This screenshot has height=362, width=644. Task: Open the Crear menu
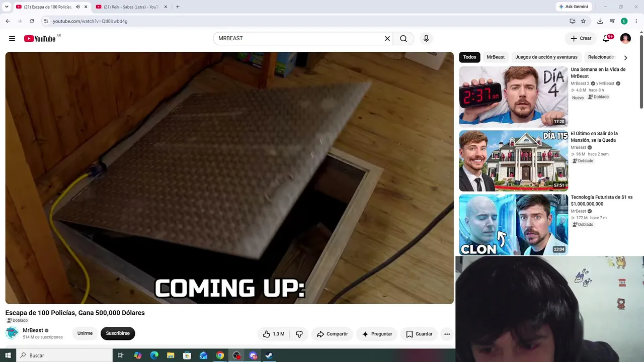pyautogui.click(x=581, y=39)
